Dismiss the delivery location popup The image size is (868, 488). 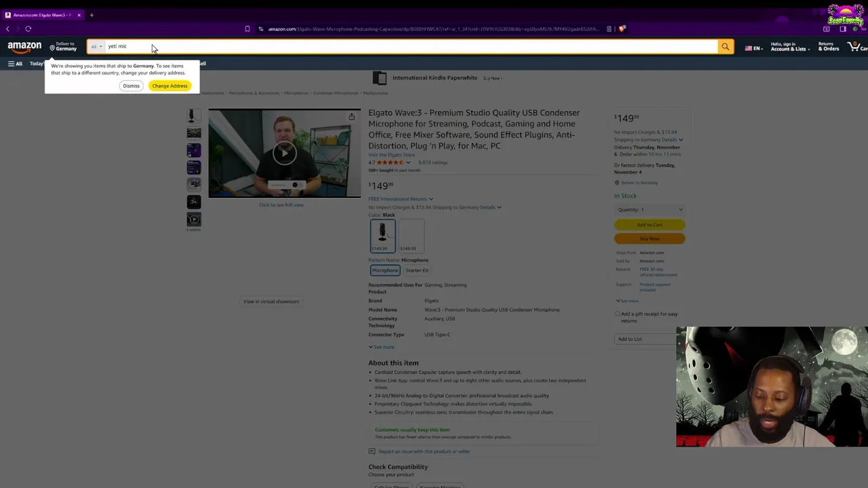pyautogui.click(x=131, y=86)
